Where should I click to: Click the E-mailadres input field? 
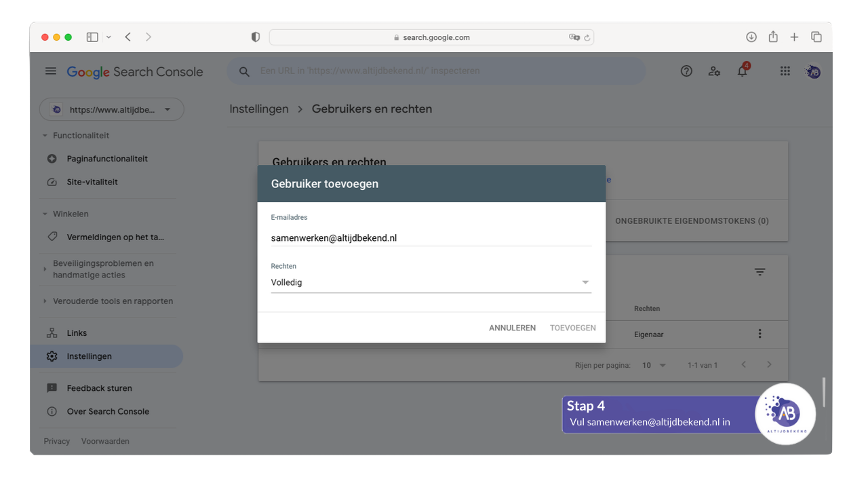[x=431, y=238]
